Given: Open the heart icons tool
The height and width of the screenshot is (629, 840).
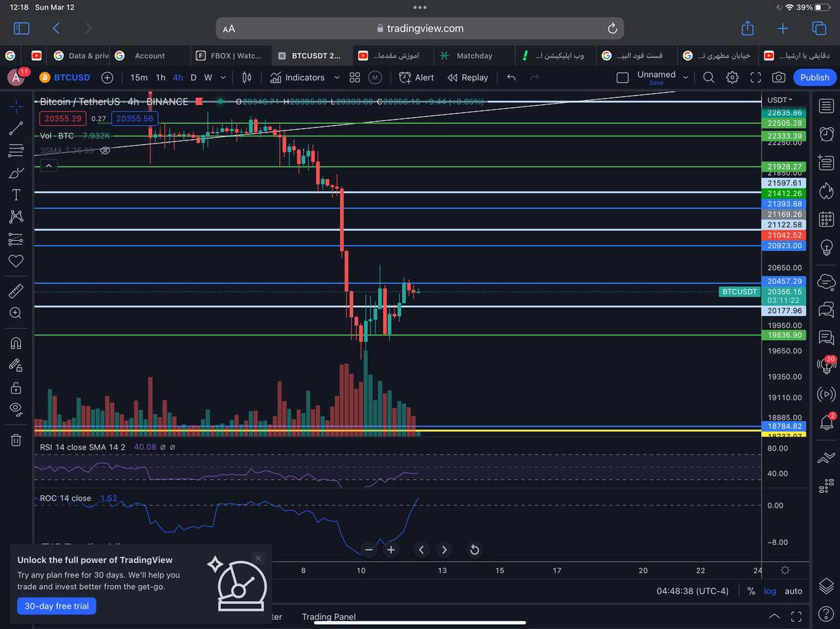Looking at the screenshot, I should tap(15, 261).
